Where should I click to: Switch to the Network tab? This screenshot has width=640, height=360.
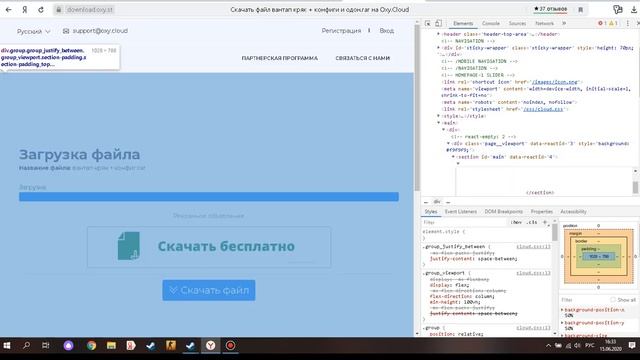[544, 24]
